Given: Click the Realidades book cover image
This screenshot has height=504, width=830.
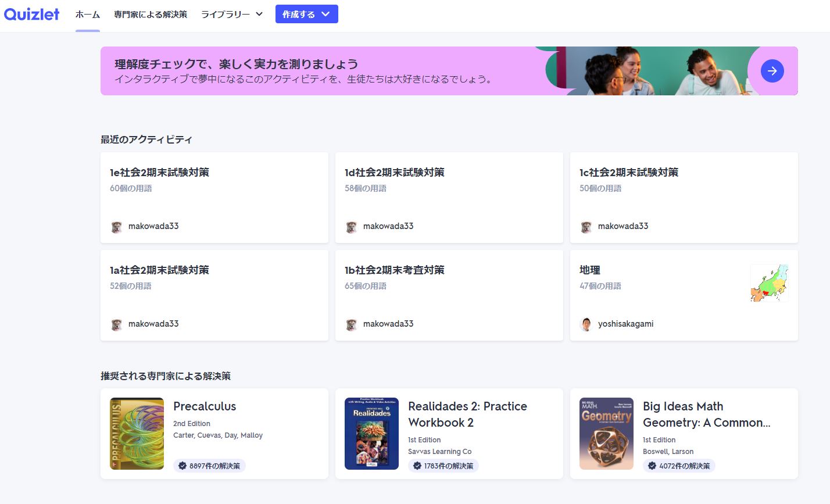Looking at the screenshot, I should coord(371,434).
